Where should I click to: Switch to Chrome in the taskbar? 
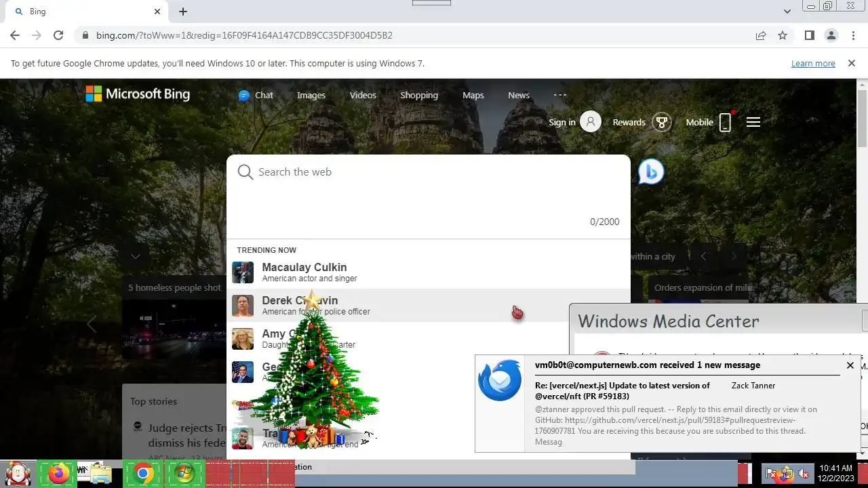coord(143,473)
